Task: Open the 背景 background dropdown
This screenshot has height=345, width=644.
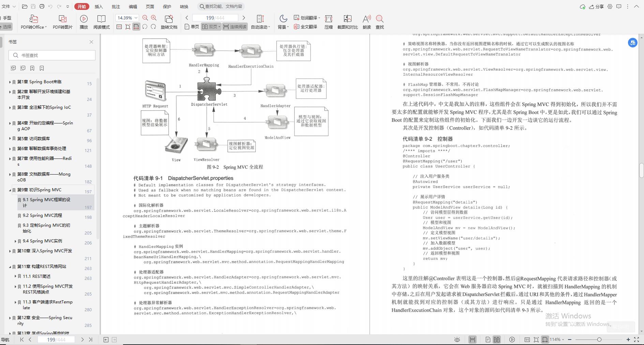Action: pos(283,27)
